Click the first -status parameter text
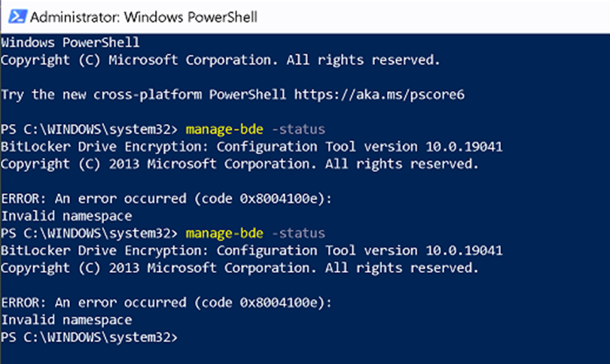Image resolution: width=610 pixels, height=364 pixels. click(298, 129)
